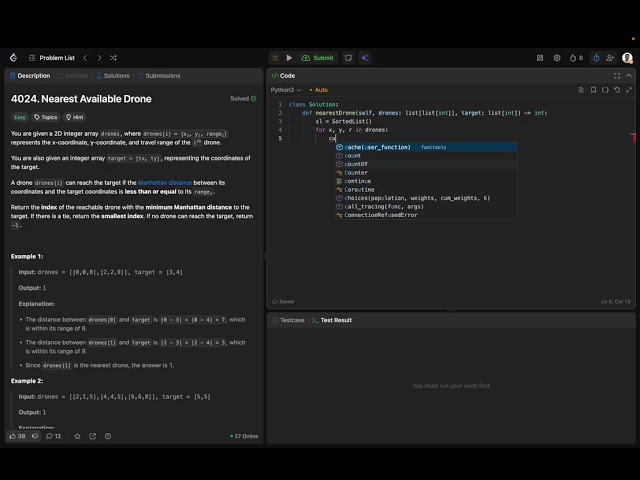Show the Hint tag
The image size is (640, 480).
(x=75, y=117)
